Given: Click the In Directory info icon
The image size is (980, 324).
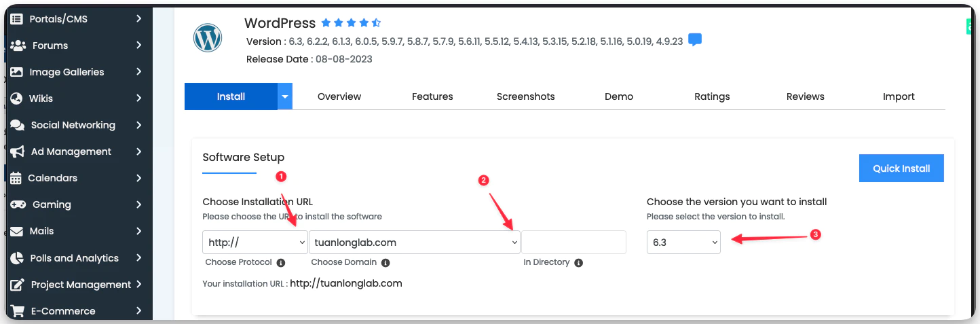Looking at the screenshot, I should tap(578, 263).
